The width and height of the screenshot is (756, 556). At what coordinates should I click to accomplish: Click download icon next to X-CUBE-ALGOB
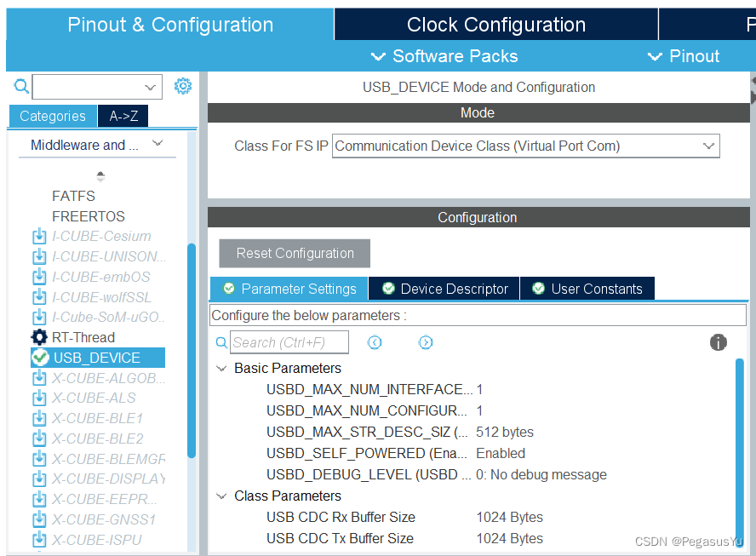coord(39,378)
